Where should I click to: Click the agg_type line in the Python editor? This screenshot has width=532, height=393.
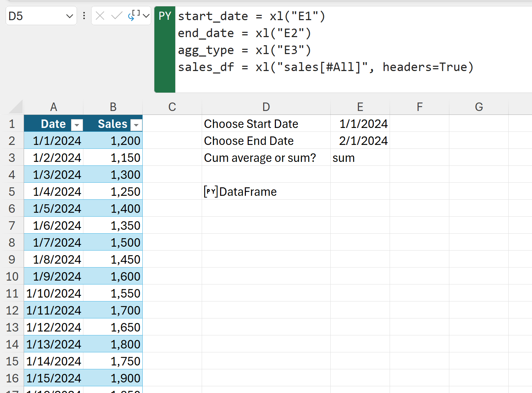click(244, 50)
